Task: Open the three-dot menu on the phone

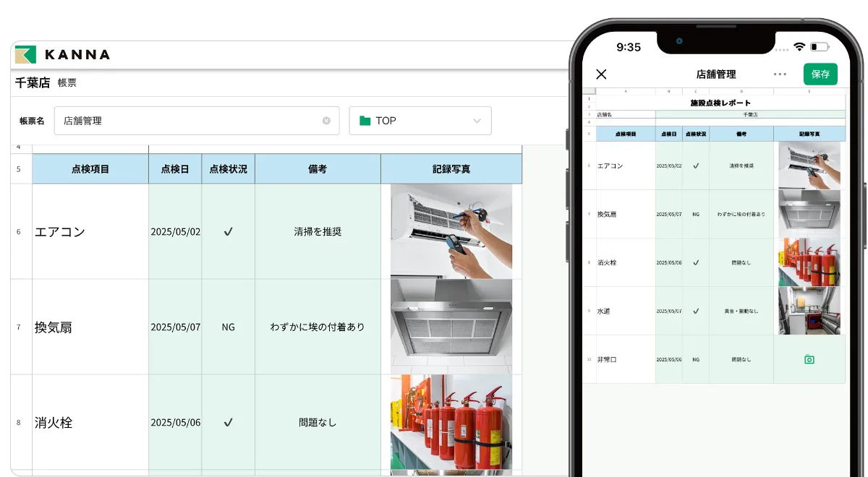Action: (780, 74)
